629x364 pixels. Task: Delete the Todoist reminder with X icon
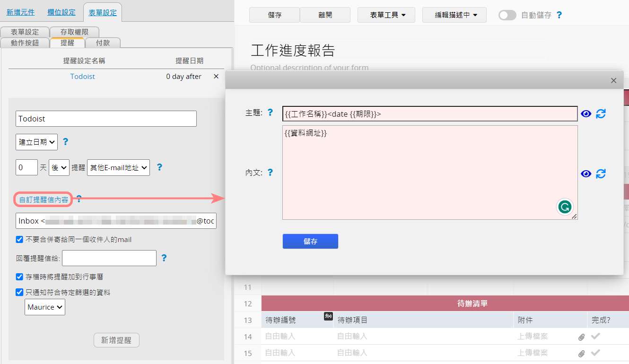[x=216, y=77]
